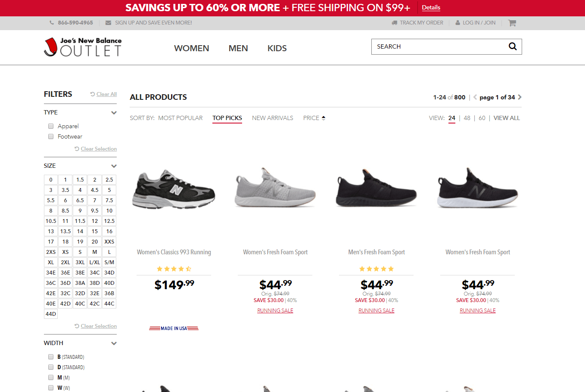Go to previous page arrow
Viewport: 585px width, 392px height.
pyautogui.click(x=475, y=97)
